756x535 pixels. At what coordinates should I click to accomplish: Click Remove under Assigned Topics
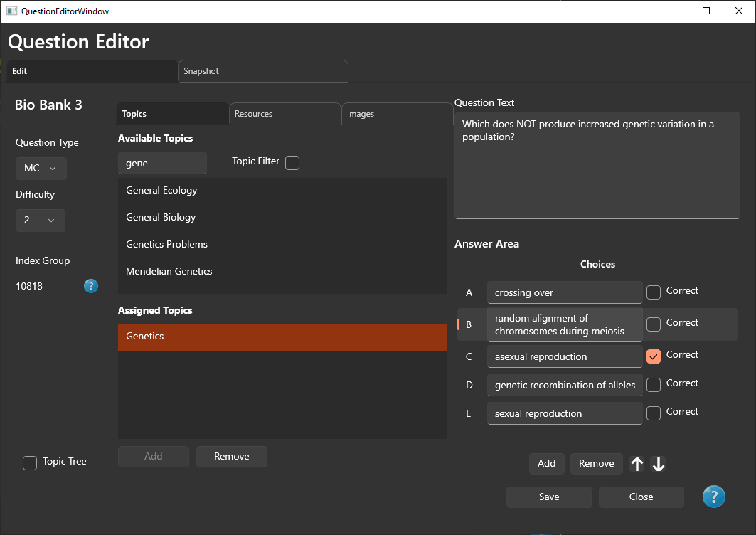231,456
